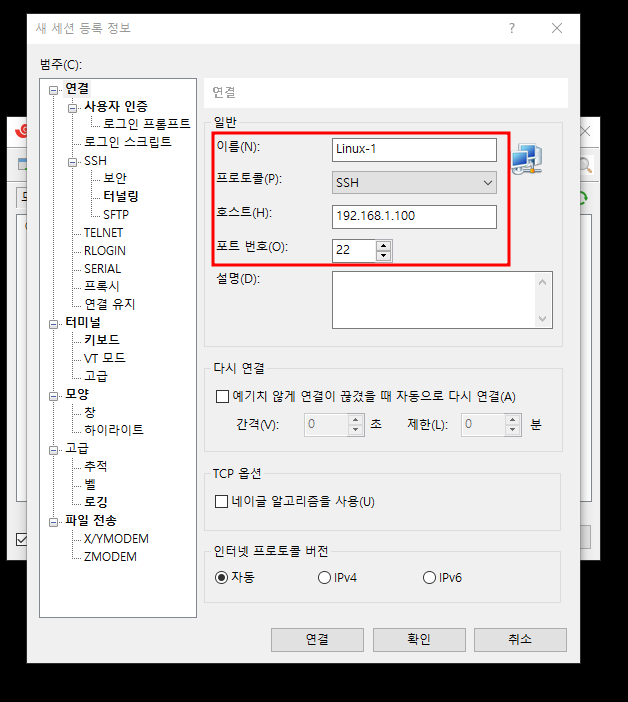Select VT 모드 tree item

pos(105,358)
